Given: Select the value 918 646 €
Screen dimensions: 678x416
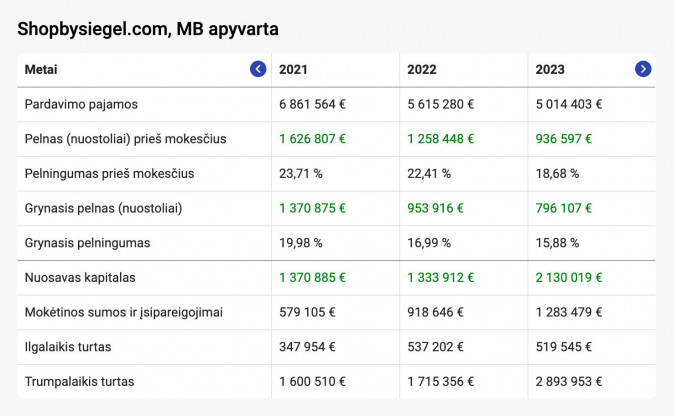Looking at the screenshot, I should pyautogui.click(x=435, y=312).
